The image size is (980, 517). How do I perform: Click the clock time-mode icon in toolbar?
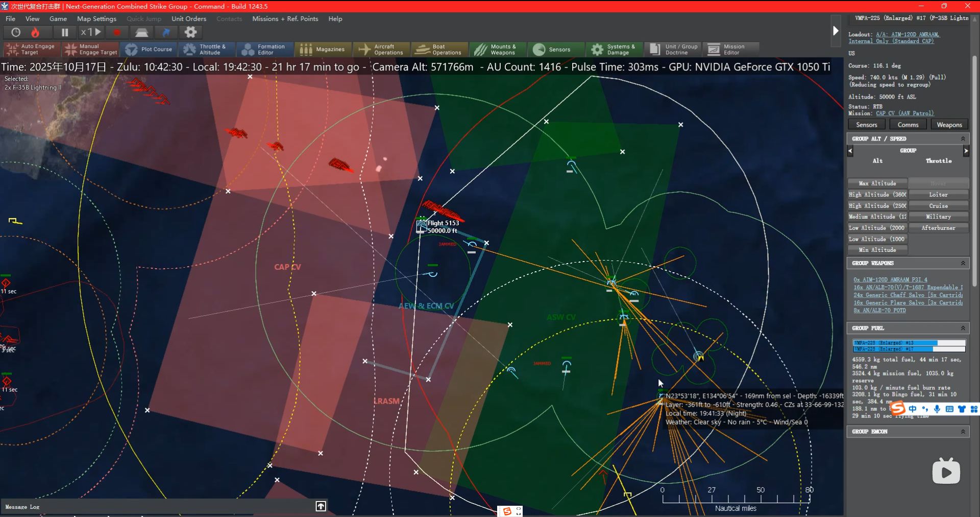(16, 32)
